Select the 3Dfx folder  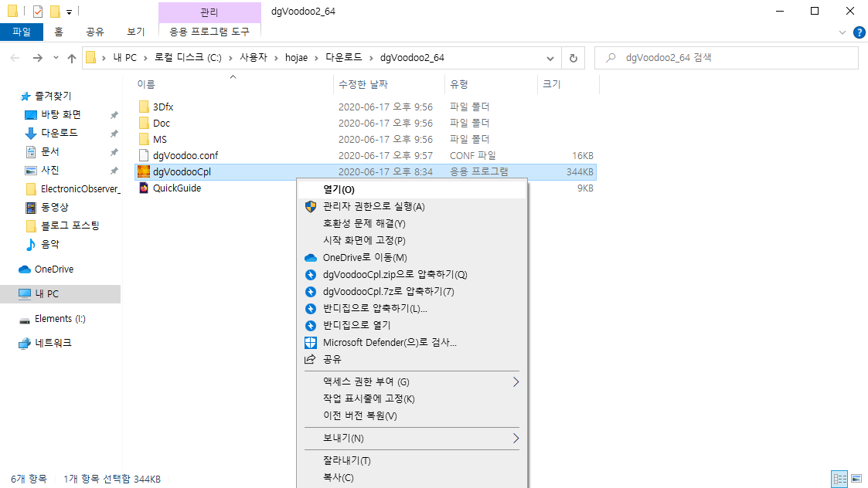click(163, 107)
